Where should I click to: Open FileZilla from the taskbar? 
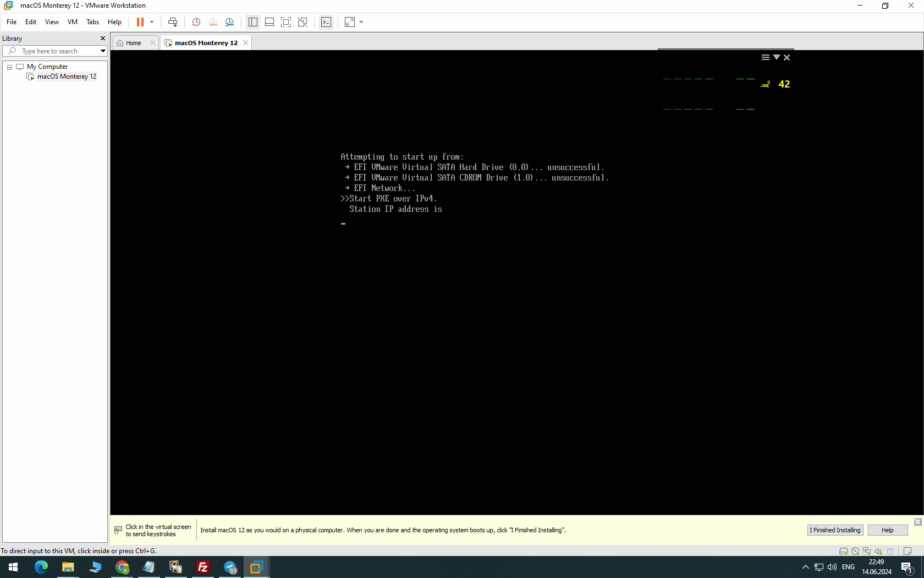click(x=202, y=567)
